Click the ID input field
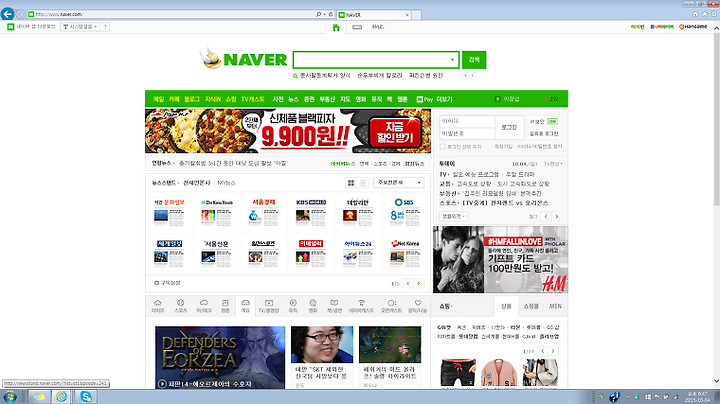Screen dimensions: 720x404 pyautogui.click(x=467, y=121)
